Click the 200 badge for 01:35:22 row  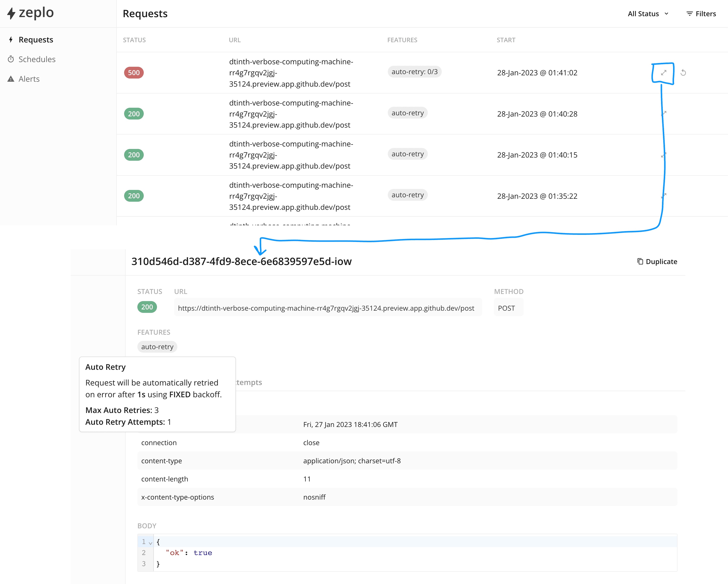tap(134, 196)
